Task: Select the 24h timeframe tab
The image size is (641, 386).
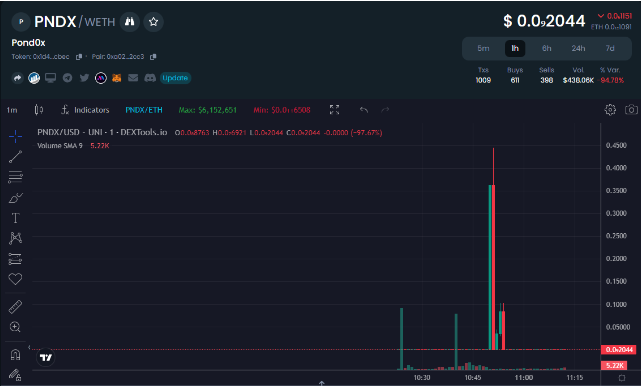Action: pos(578,48)
